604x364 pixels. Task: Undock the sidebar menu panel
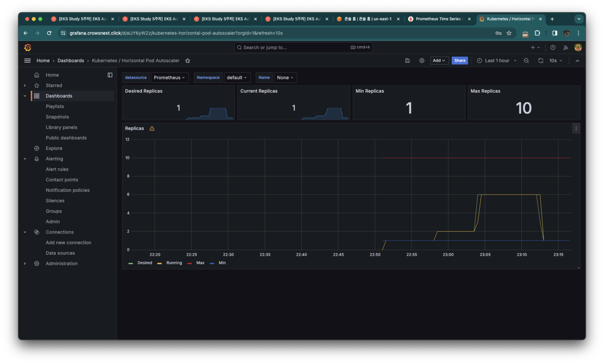(x=110, y=75)
